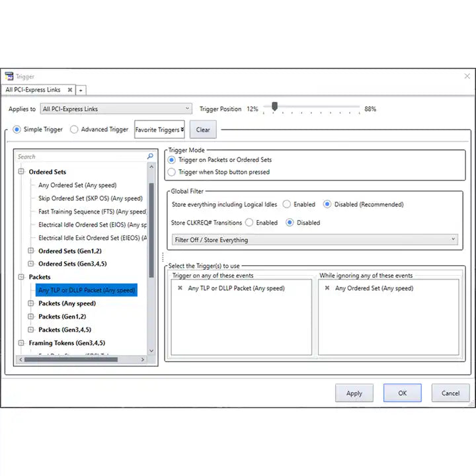Click the Trigger Position slider handle
476x476 pixels.
[274, 106]
